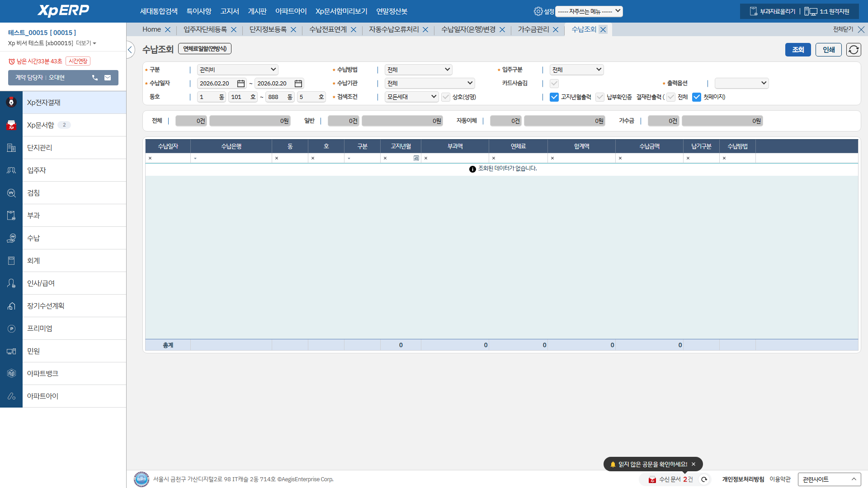The height and width of the screenshot is (488, 868).
Task: Open the start date calendar picker
Action: (241, 84)
